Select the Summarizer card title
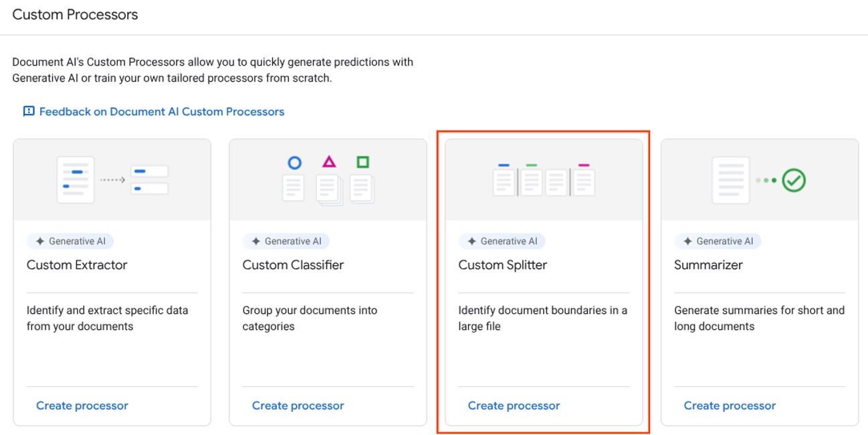The width and height of the screenshot is (868, 435). coord(708,265)
